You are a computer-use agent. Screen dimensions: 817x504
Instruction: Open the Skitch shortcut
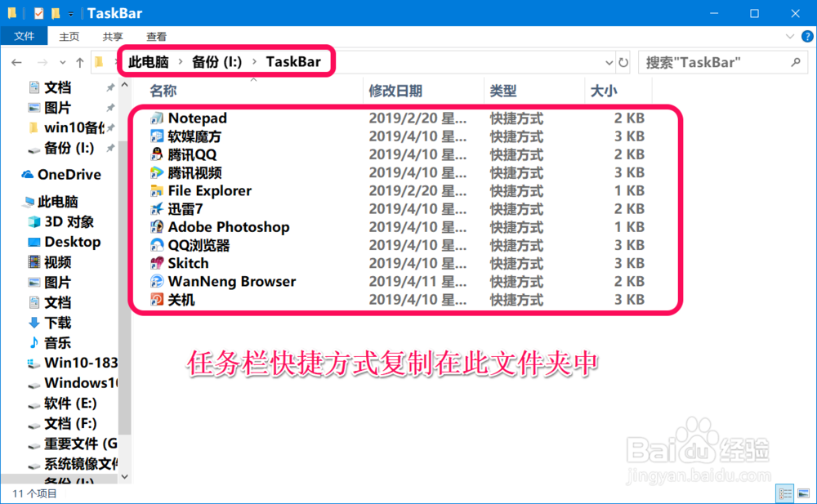[190, 263]
